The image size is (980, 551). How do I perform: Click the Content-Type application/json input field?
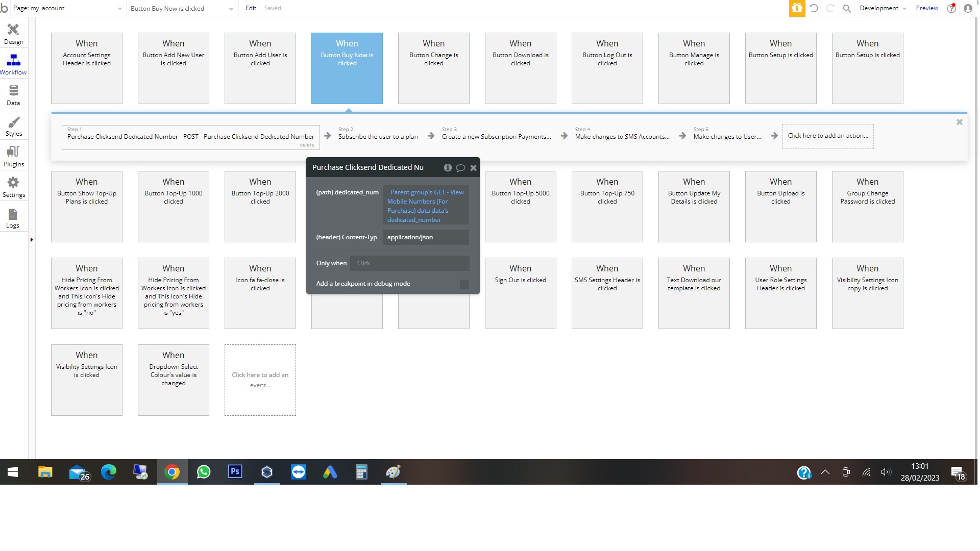(x=426, y=237)
